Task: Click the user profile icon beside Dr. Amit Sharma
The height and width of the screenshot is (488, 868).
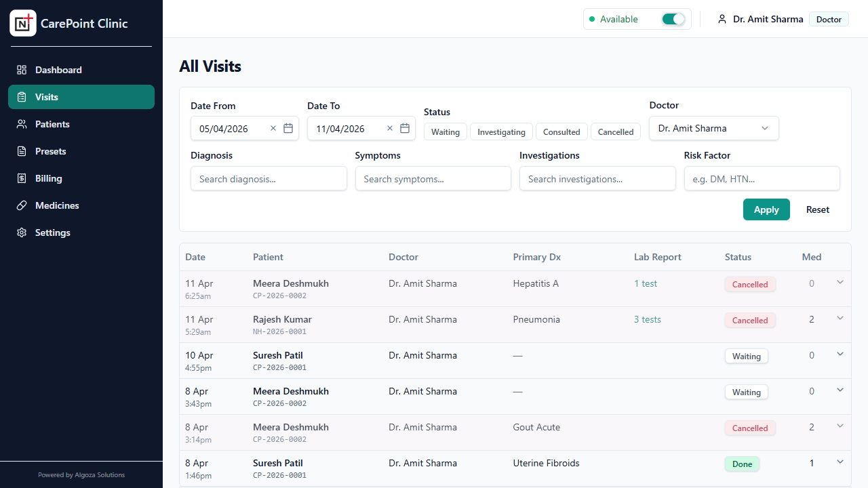Action: (x=722, y=19)
